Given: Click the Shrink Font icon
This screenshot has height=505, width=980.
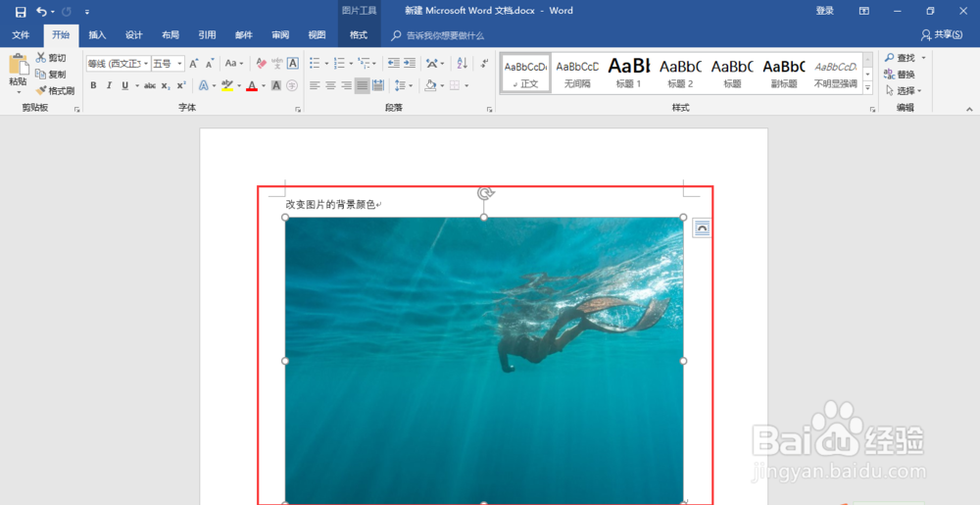Looking at the screenshot, I should [x=210, y=63].
